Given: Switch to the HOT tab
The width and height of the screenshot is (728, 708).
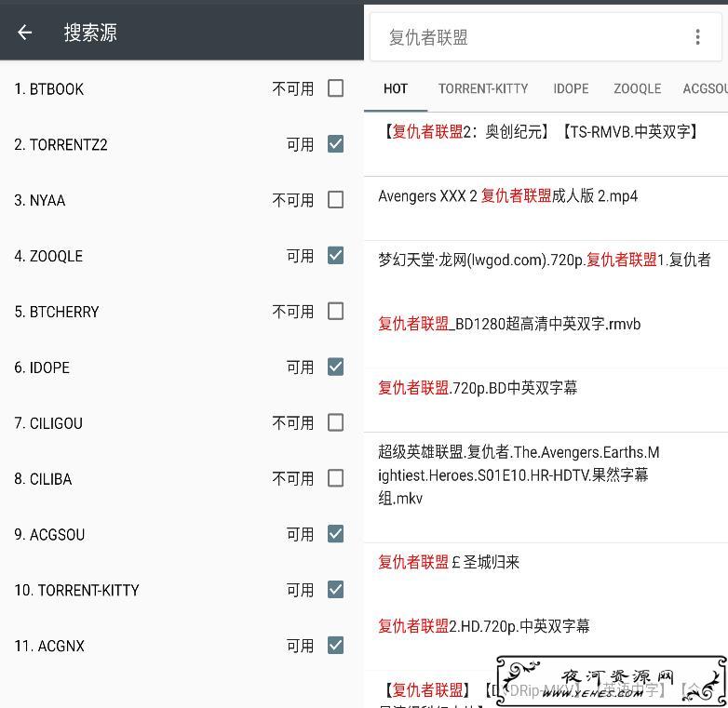Looking at the screenshot, I should (396, 88).
